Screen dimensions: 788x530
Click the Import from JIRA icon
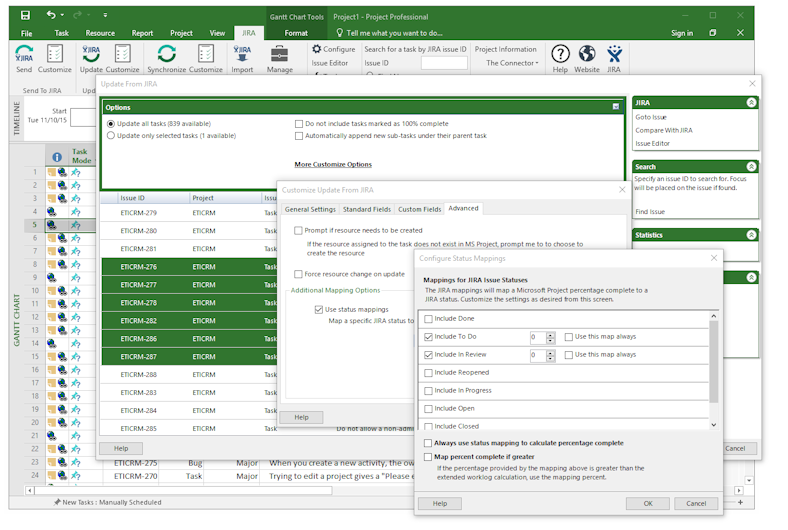coord(242,53)
